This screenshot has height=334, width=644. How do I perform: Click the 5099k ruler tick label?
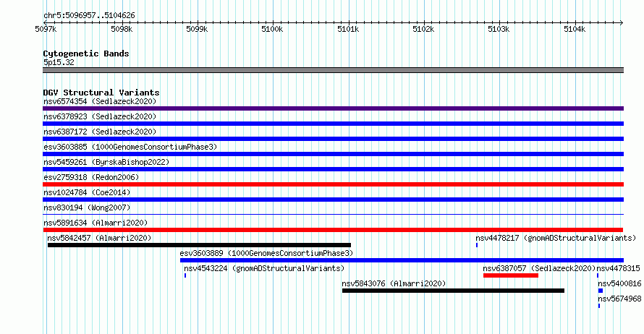197,29
